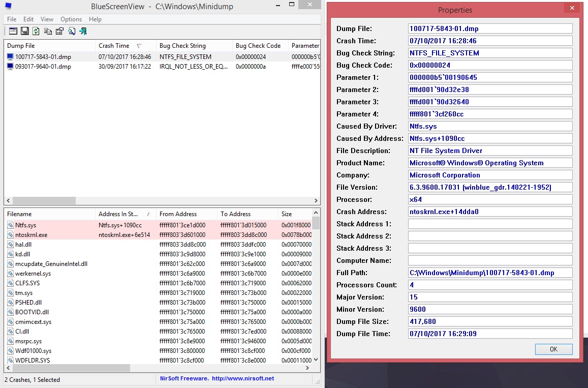Screen dimensions: 588x388
Task: Click the ntoskrnl.exe file icon
Action: coord(10,235)
